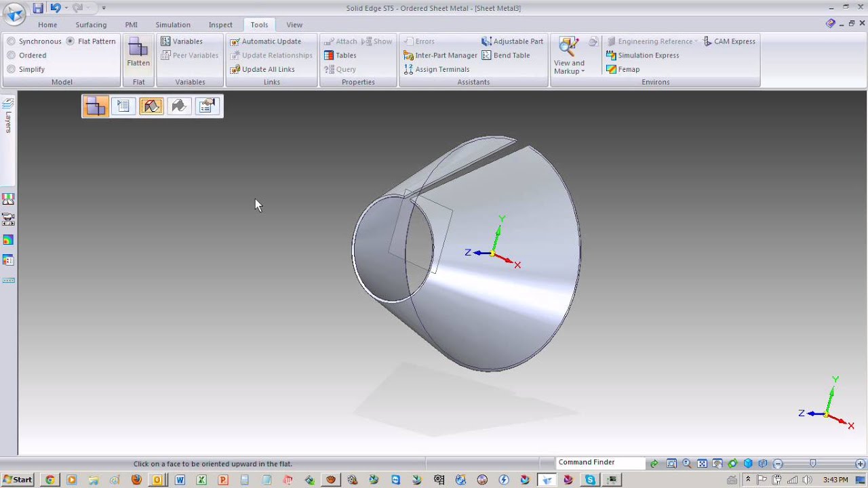Switch to the Simulation tab
This screenshot has width=868, height=488.
173,24
